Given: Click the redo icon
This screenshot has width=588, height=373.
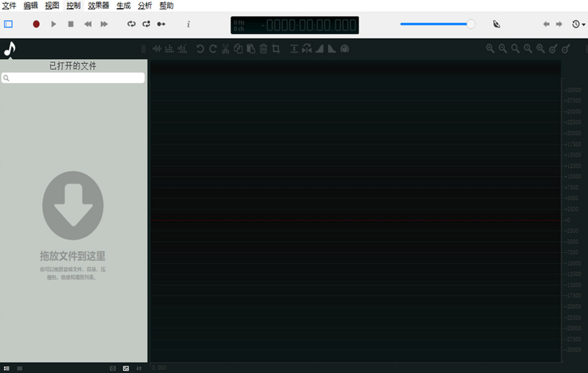Looking at the screenshot, I should coord(213,49).
